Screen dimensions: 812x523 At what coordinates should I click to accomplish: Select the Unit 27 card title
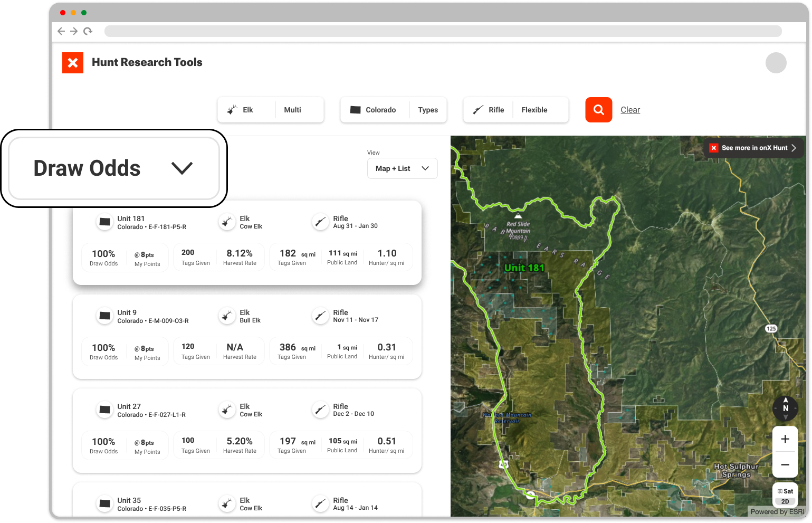[129, 406]
